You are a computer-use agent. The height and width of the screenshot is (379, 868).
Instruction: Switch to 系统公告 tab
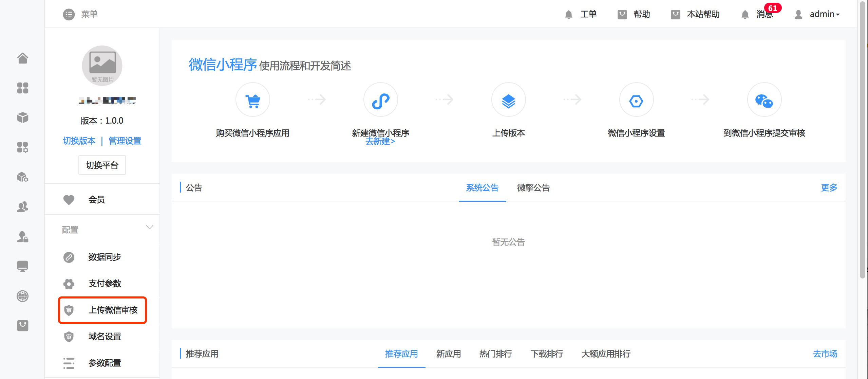[x=482, y=188]
